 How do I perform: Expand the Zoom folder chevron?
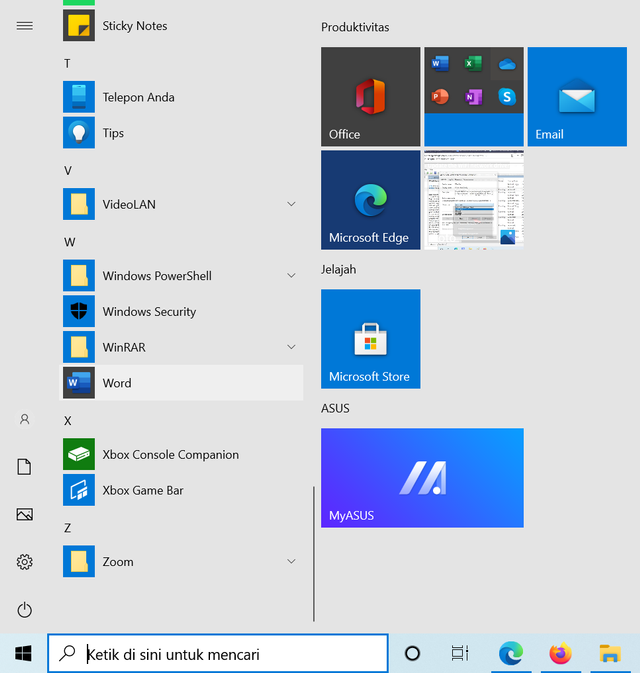[291, 561]
